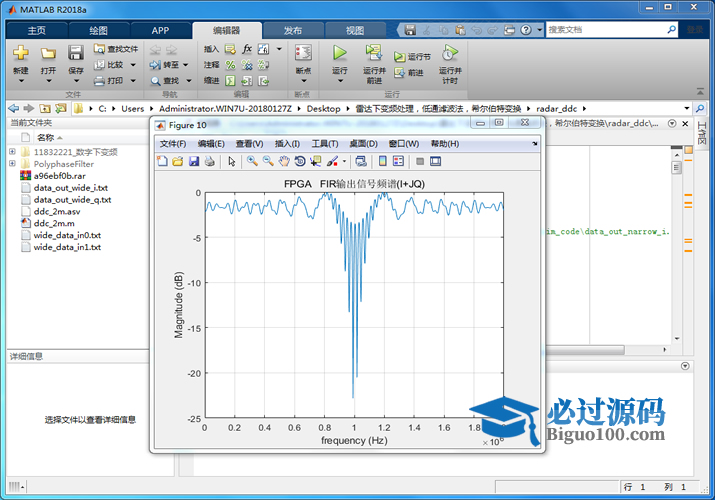Select the ddc_2m.asv file
This screenshot has width=715, height=500.
tap(57, 211)
